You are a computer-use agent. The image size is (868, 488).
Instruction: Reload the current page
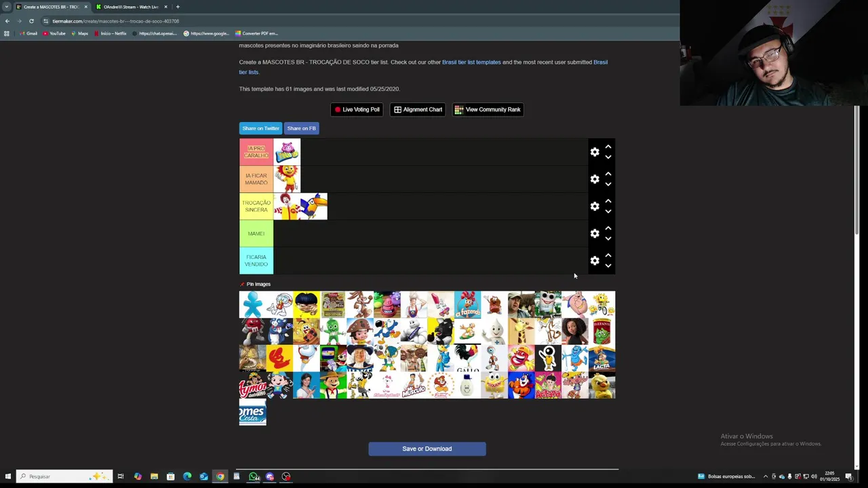pos(31,21)
